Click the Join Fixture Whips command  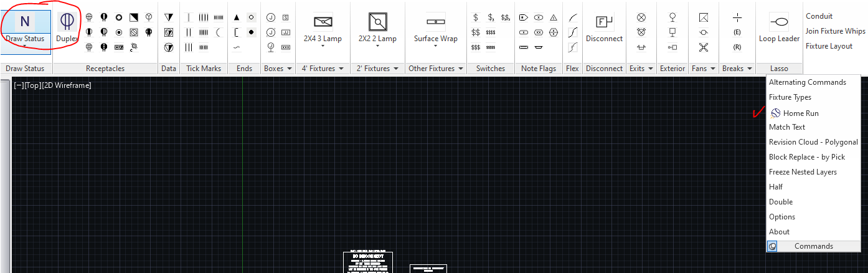click(x=835, y=31)
